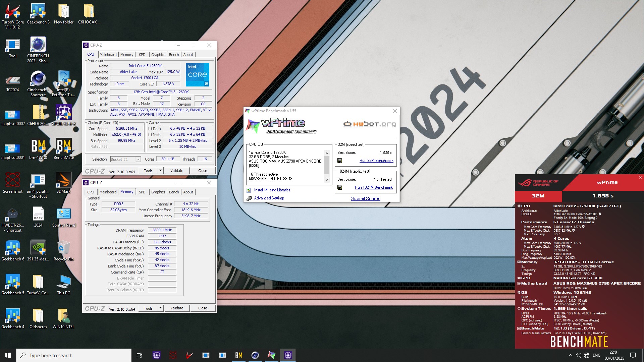Open Control Panel desktop icon
644x362 pixels.
64,217
